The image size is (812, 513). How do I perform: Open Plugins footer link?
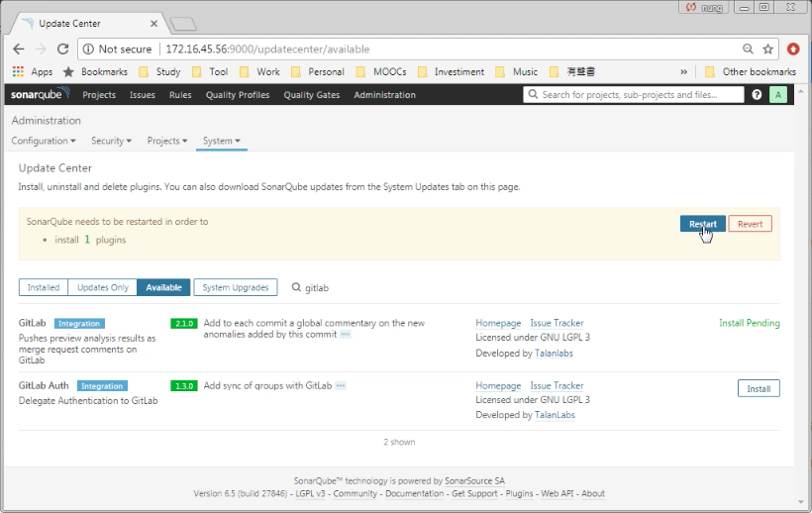point(519,493)
